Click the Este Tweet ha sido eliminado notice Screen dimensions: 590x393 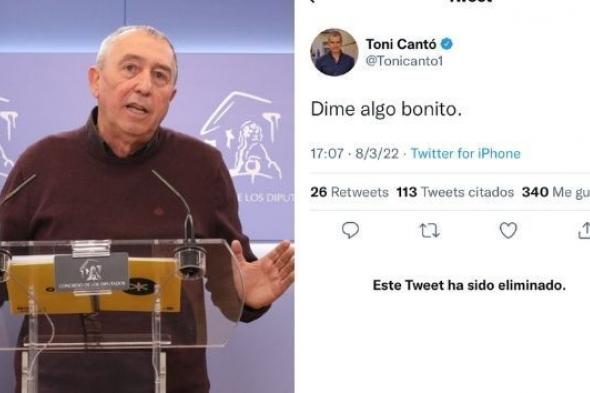click(x=469, y=285)
